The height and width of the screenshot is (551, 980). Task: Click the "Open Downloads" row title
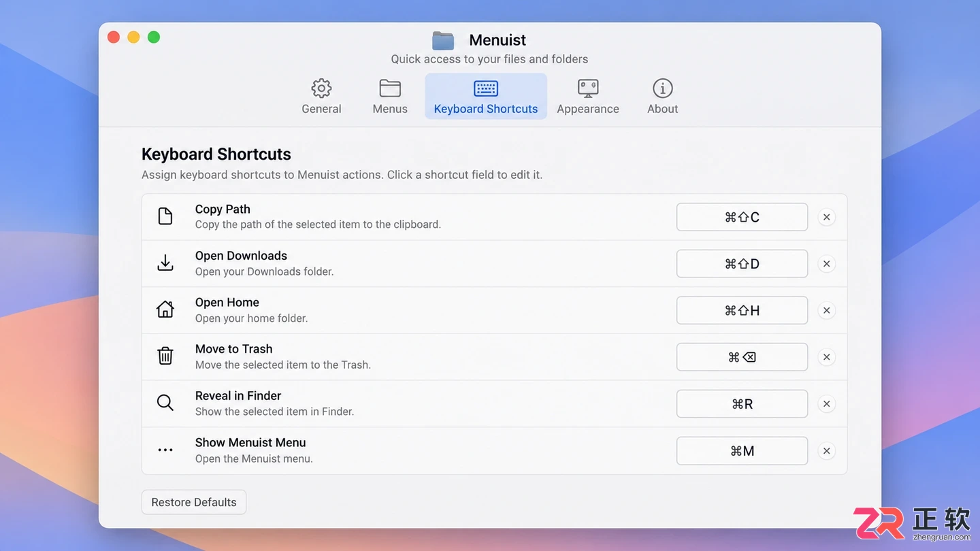click(241, 256)
